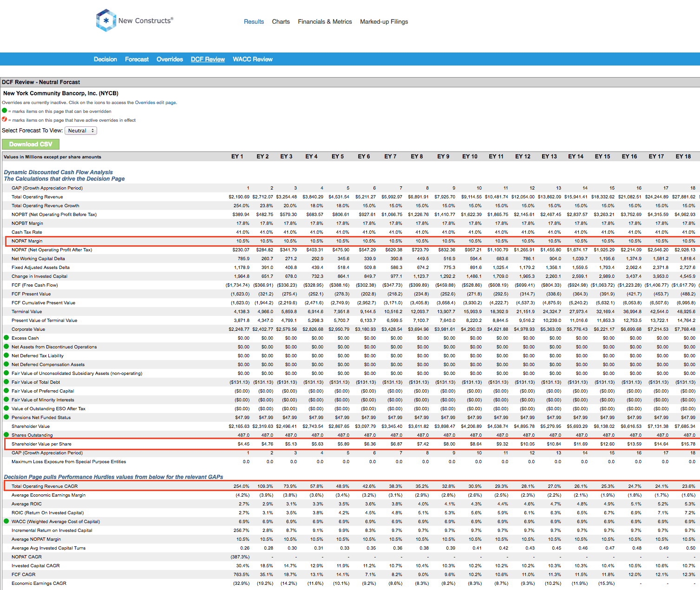Viewport: 700px width, 590px height.
Task: Open the Charts tab
Action: (x=281, y=21)
